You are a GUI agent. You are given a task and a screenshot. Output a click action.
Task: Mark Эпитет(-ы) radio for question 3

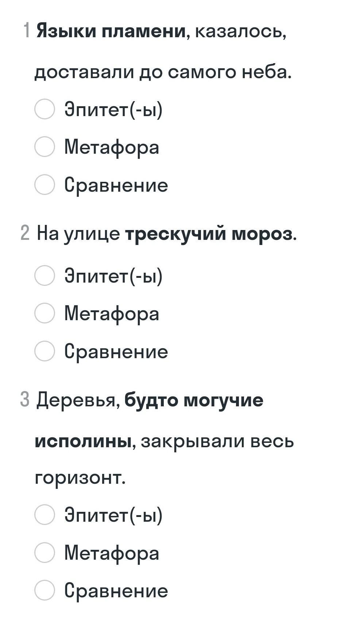point(44,515)
